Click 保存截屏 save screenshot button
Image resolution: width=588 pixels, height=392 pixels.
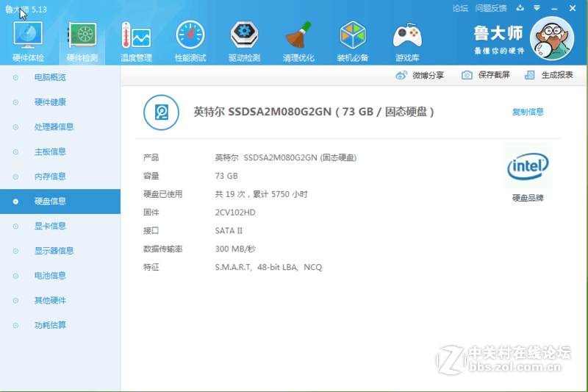click(494, 75)
